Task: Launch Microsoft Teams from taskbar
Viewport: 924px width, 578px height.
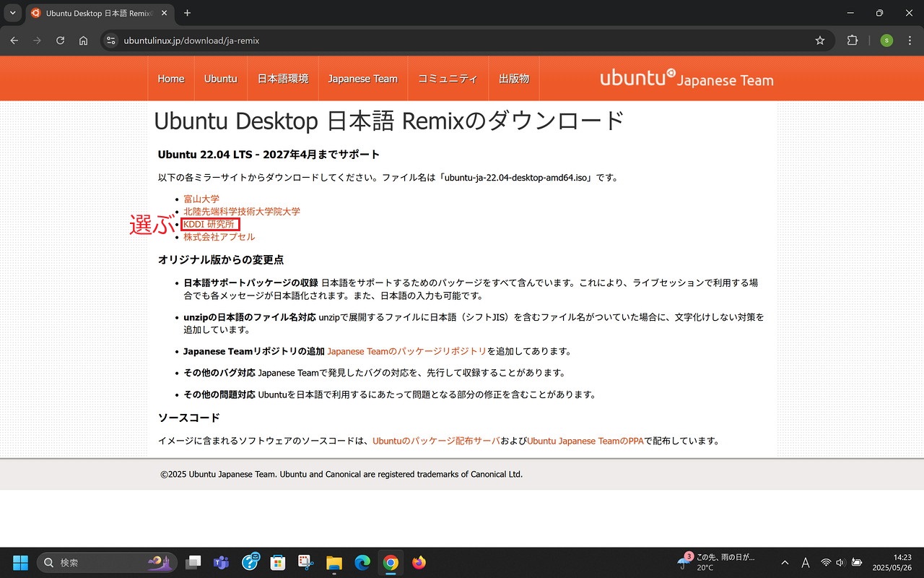Action: [x=221, y=562]
